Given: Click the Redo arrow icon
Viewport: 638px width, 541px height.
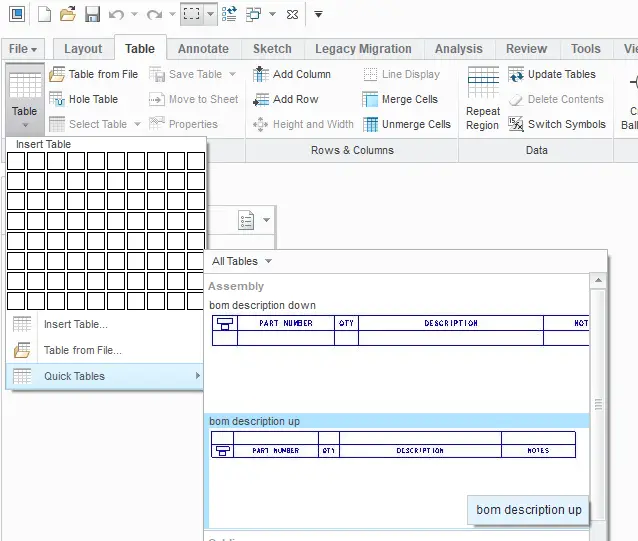Looking at the screenshot, I should [x=155, y=15].
